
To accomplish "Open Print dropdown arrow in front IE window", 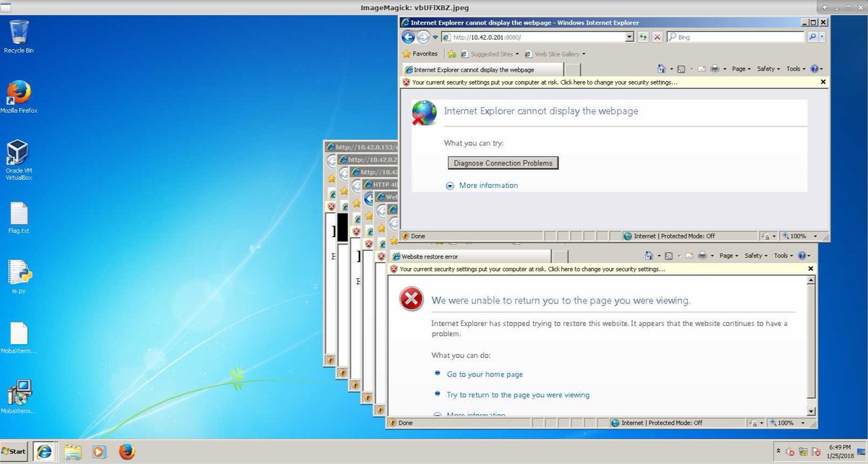I will tap(723, 69).
